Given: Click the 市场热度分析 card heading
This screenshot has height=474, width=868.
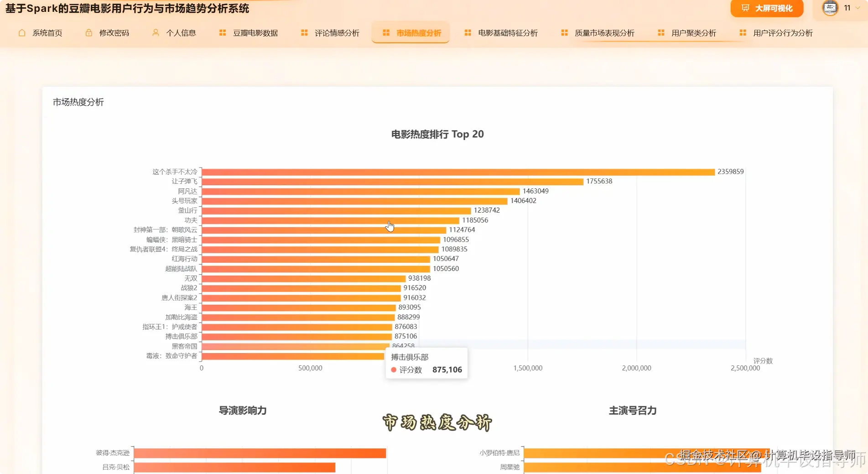Looking at the screenshot, I should pos(78,102).
